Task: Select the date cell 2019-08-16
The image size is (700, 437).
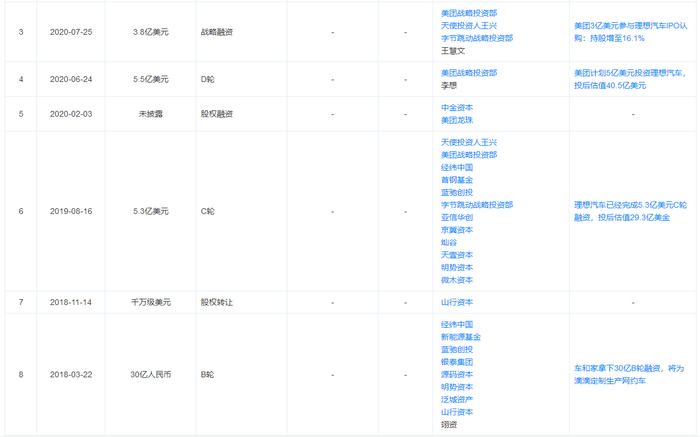Action: click(x=71, y=211)
